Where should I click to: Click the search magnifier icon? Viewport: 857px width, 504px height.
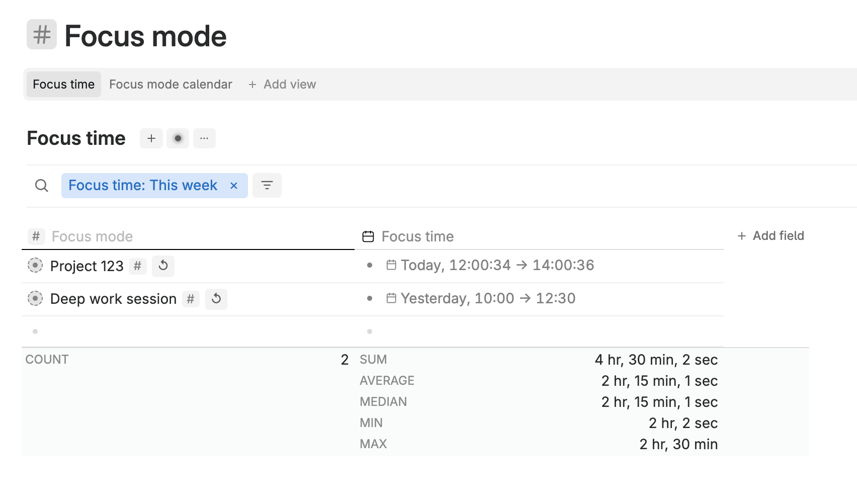click(x=42, y=186)
